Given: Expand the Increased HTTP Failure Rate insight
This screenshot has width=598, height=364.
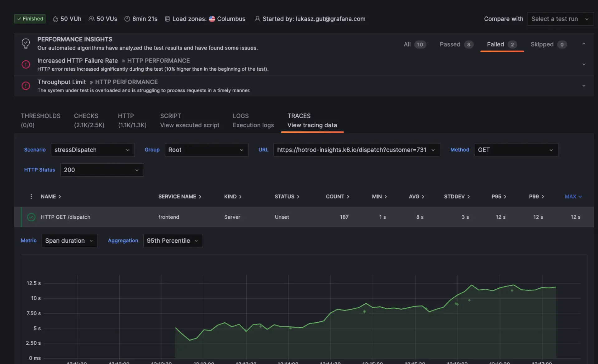Looking at the screenshot, I should 584,64.
